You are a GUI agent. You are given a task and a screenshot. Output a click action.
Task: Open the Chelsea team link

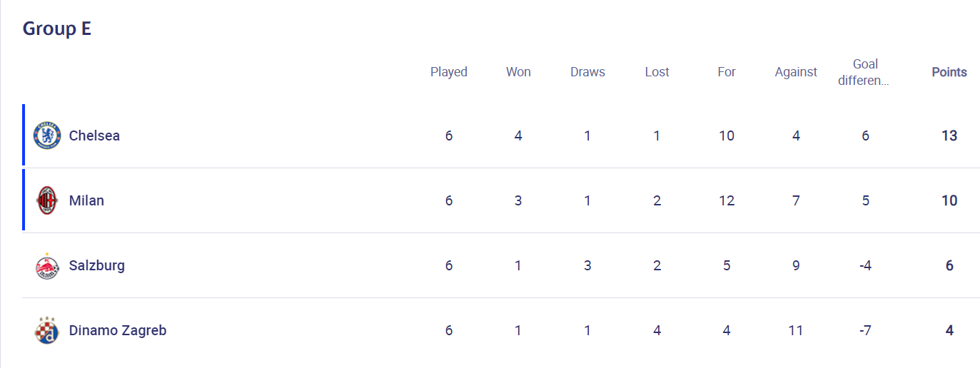click(x=94, y=136)
